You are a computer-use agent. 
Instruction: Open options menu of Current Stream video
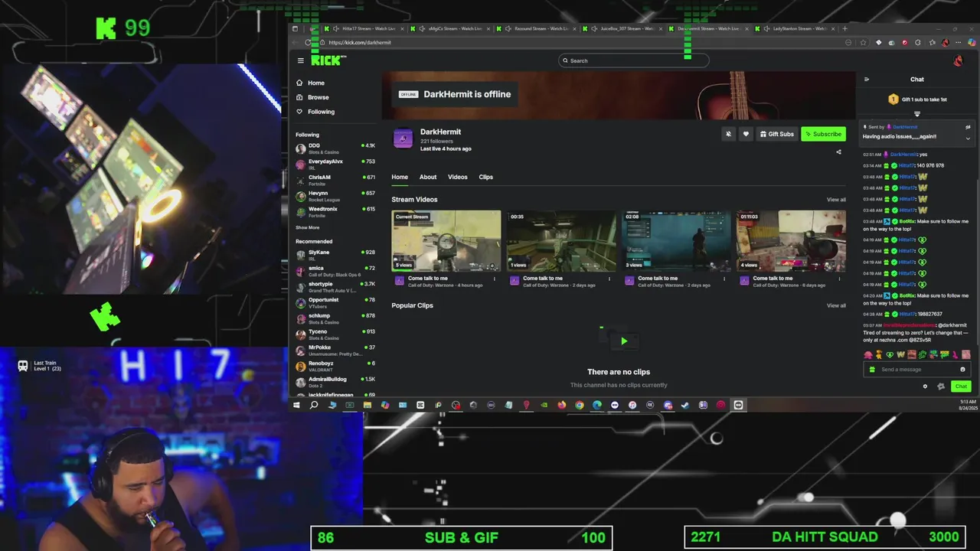(494, 279)
